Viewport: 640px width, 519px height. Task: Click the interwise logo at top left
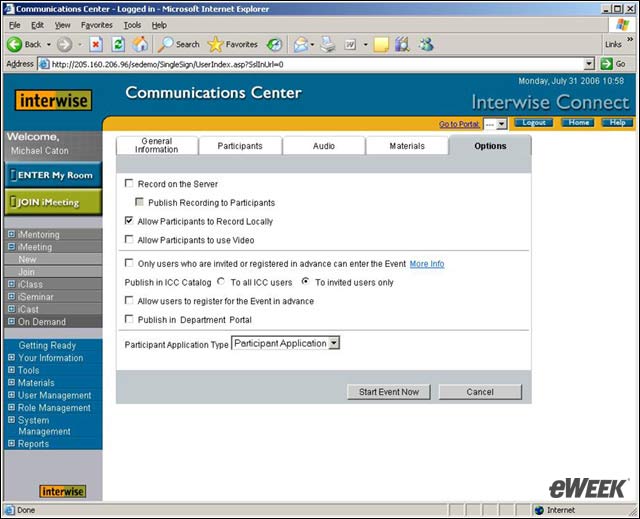point(53,100)
